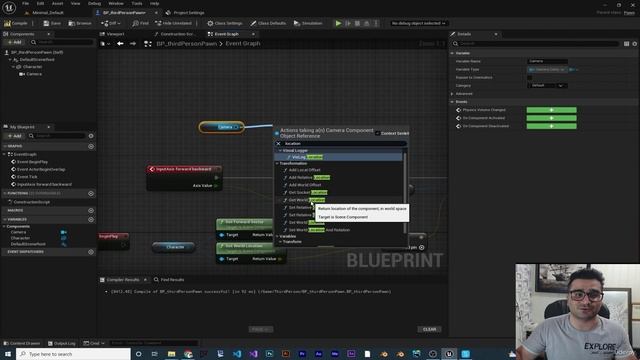This screenshot has height=360, width=640.
Task: Open the debug object selector dropdown
Action: point(418,23)
